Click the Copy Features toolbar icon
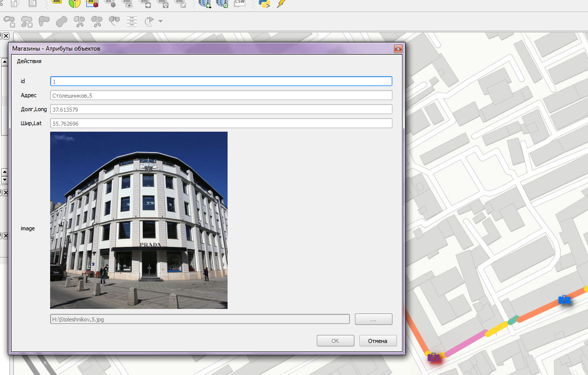This screenshot has height=375, width=588. [15, 4]
